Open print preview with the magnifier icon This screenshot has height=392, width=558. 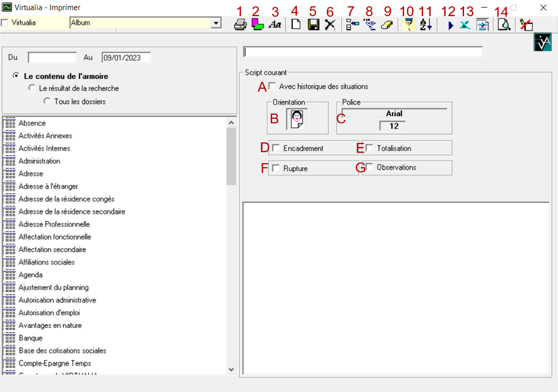click(x=503, y=25)
